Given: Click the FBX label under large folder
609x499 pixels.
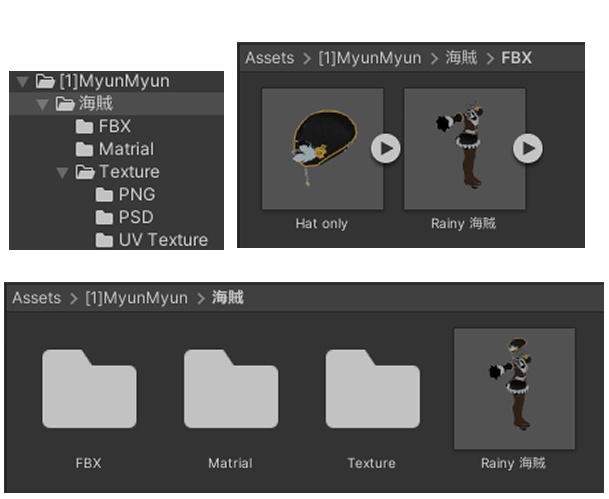Looking at the screenshot, I should click(x=89, y=464).
